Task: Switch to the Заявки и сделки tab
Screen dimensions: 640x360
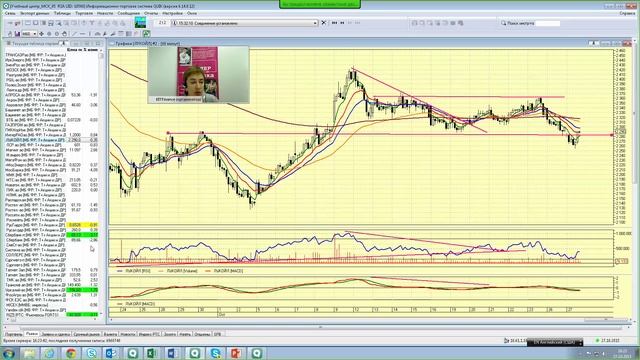Action: click(56, 334)
